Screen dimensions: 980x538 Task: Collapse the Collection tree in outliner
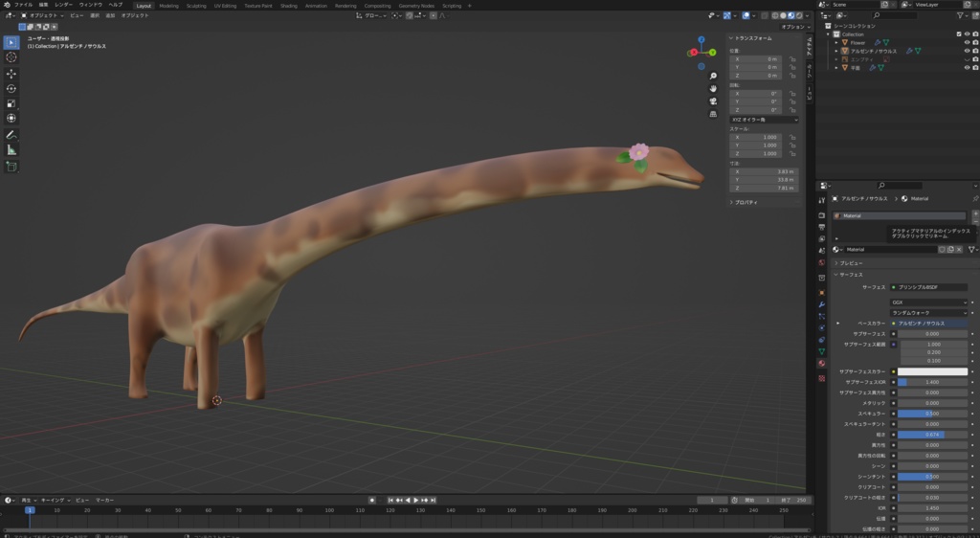(829, 34)
